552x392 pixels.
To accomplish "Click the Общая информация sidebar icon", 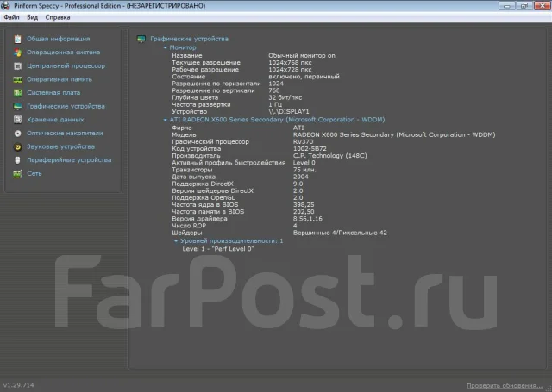I will point(17,39).
